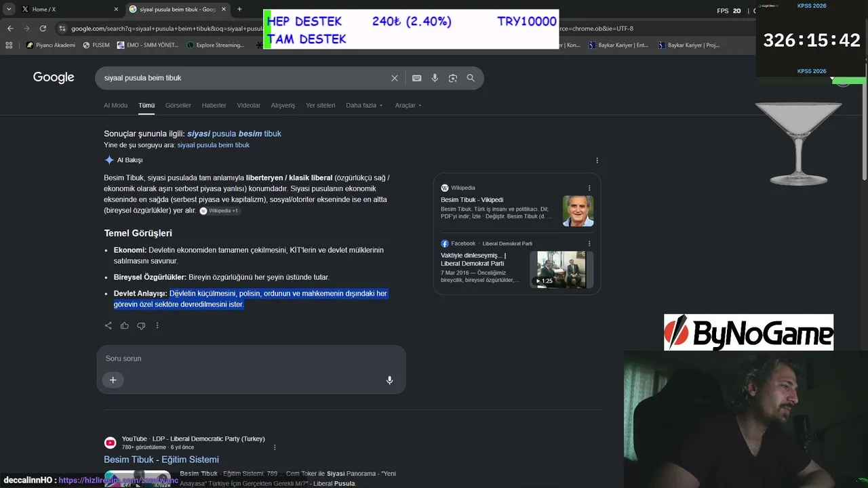Image resolution: width=868 pixels, height=488 pixels.
Task: Open the 'Vaktiyle dinleseymiş...' Facebook link
Action: pos(473,260)
